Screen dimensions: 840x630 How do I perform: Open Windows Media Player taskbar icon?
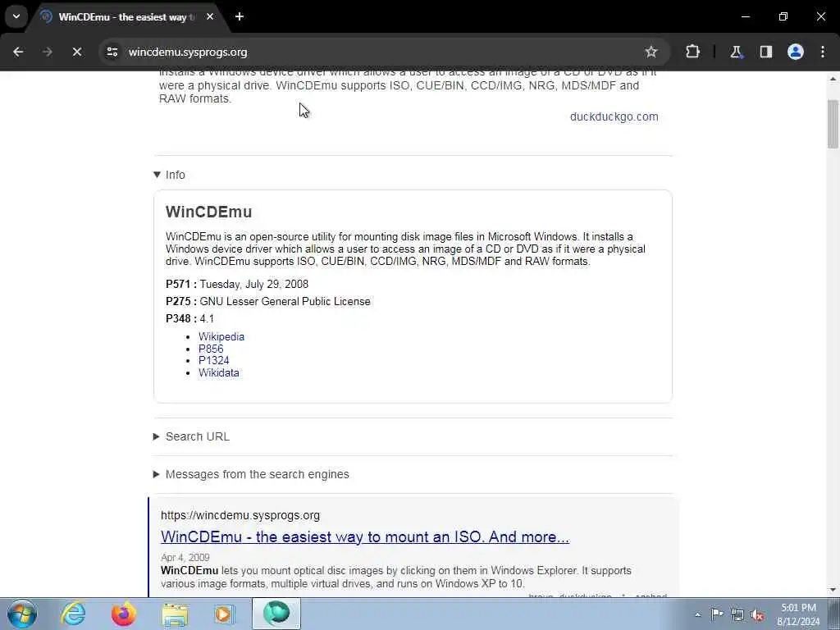(x=224, y=614)
